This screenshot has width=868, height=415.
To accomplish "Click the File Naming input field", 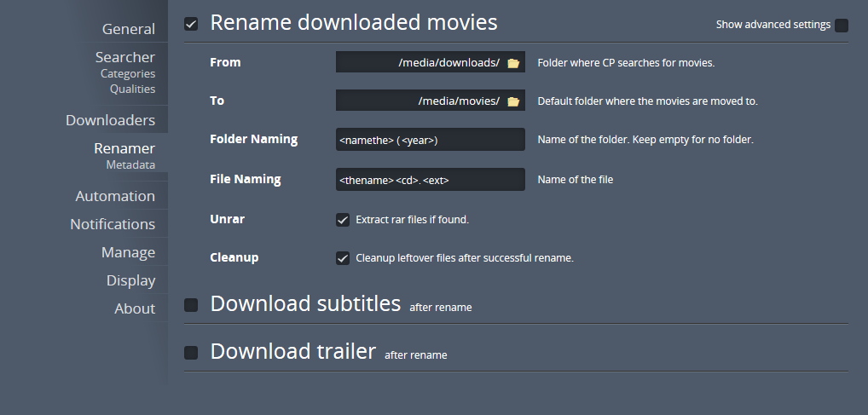I will (430, 180).
